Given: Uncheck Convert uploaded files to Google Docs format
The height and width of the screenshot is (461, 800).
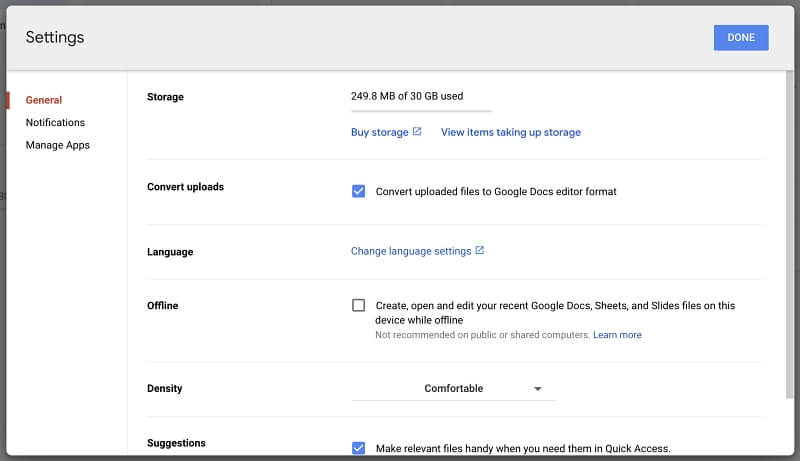Looking at the screenshot, I should tap(359, 191).
